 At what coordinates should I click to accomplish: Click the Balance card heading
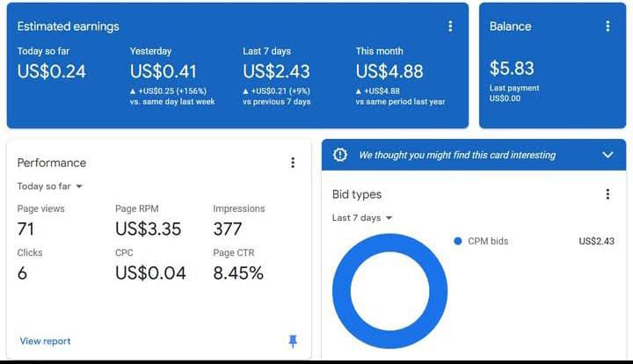click(510, 26)
